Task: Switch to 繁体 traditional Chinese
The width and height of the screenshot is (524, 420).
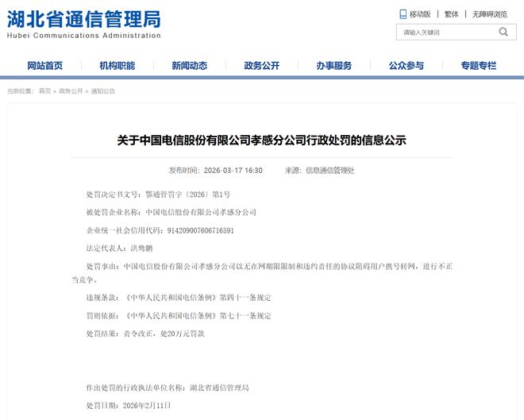Action: (451, 14)
